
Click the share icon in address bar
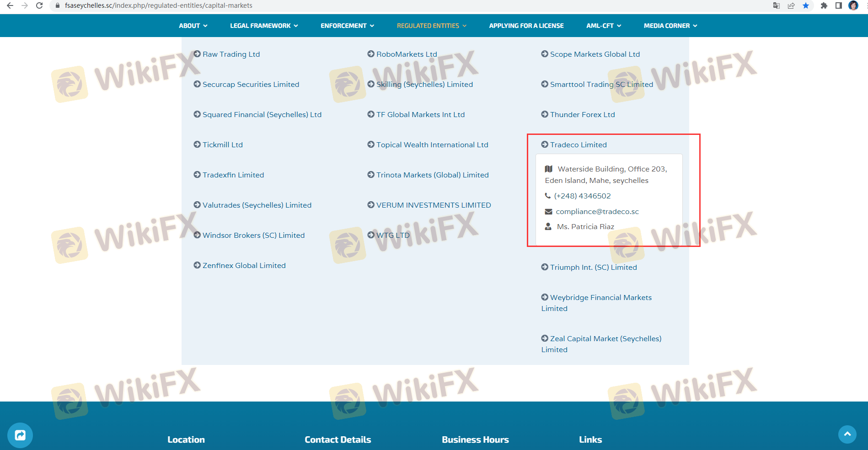click(x=791, y=5)
